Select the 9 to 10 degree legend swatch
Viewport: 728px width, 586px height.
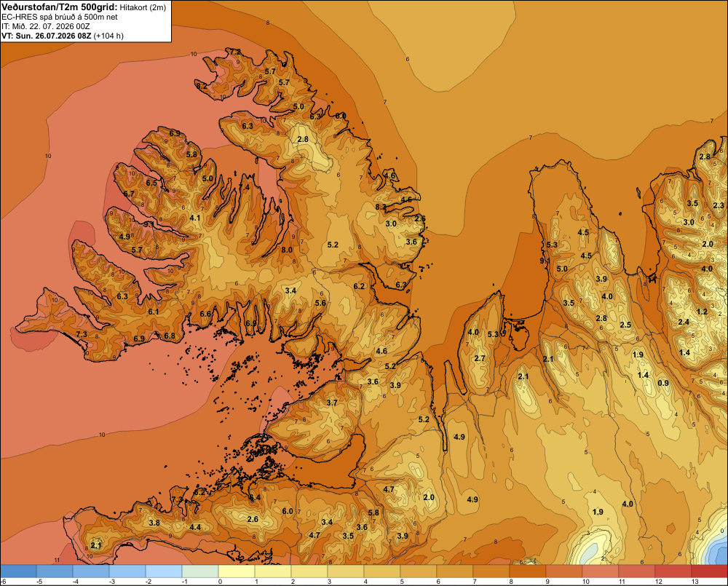[x=563, y=571]
